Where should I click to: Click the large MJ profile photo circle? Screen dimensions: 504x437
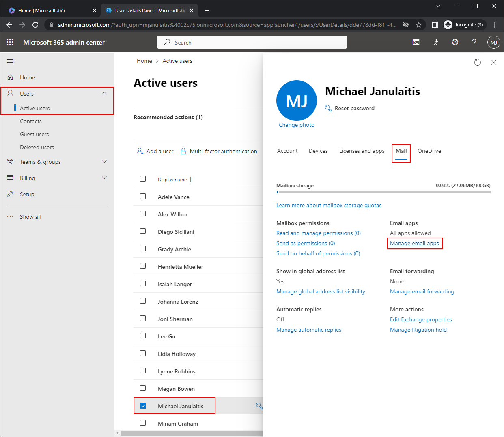(297, 101)
